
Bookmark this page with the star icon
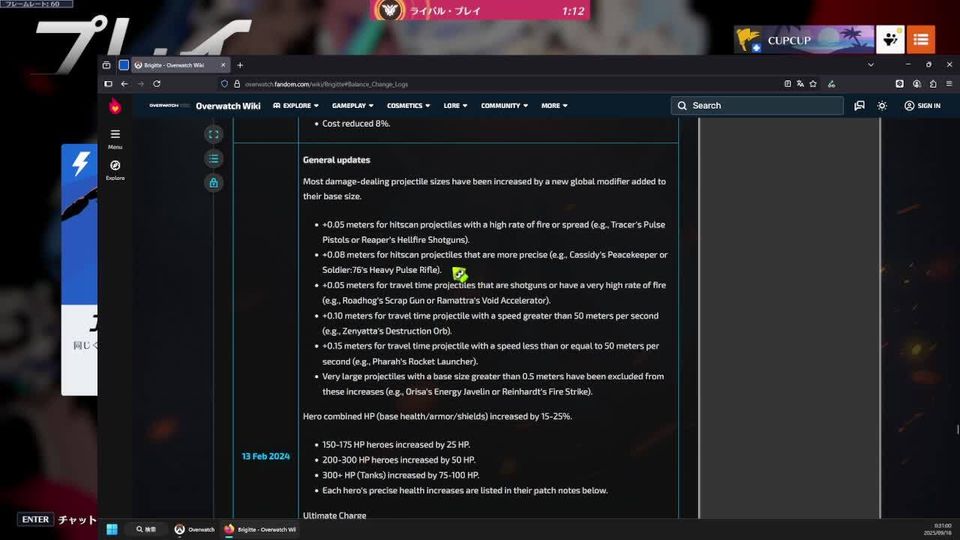coord(813,84)
